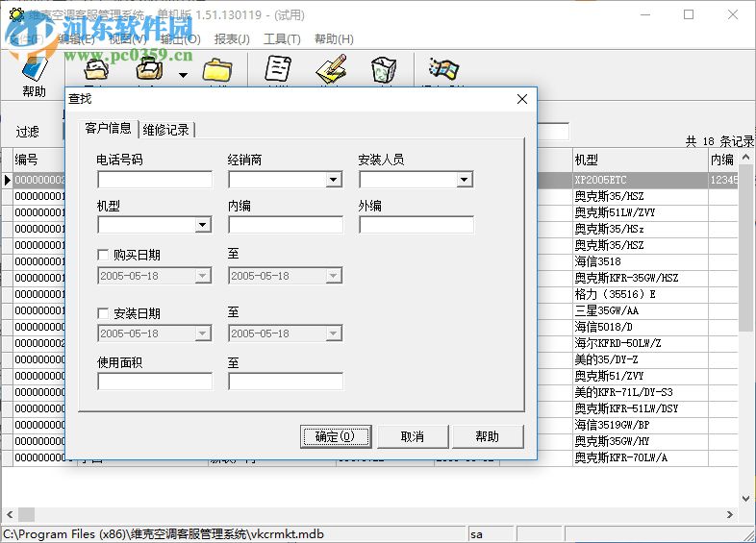Click the 机型 column header in table

tap(640, 160)
